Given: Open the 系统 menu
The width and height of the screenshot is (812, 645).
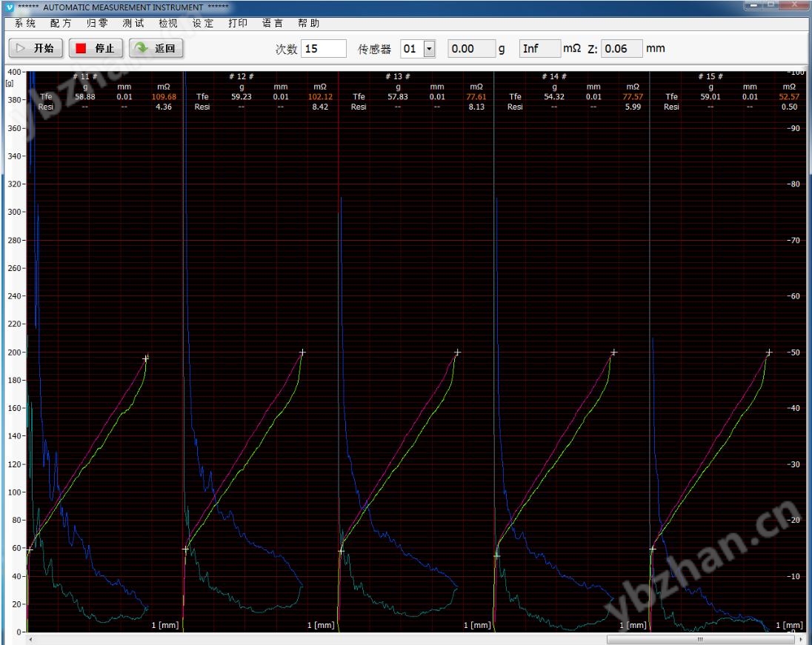Looking at the screenshot, I should pyautogui.click(x=25, y=23).
